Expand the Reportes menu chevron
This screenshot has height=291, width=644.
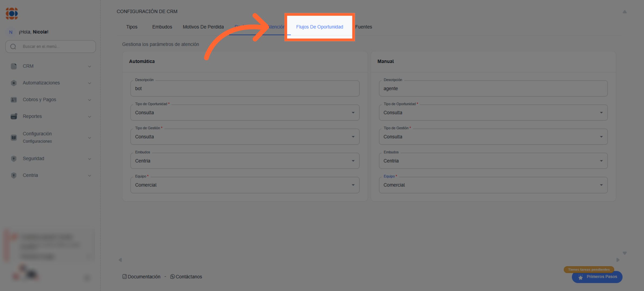[90, 117]
